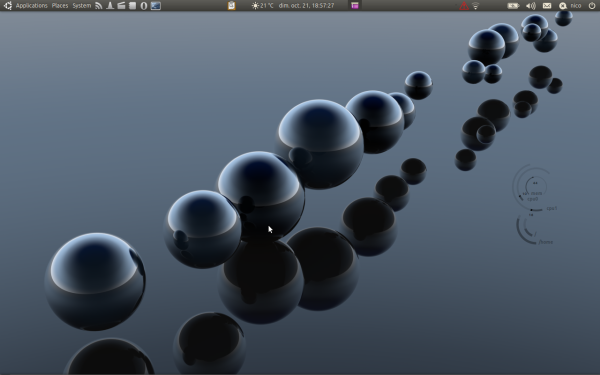Click the weather applet sun icon

[255, 6]
